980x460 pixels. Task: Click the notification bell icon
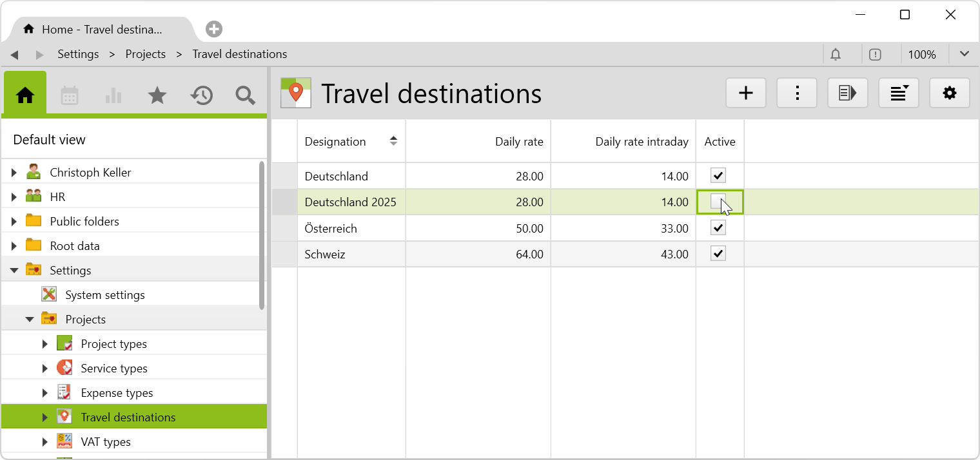point(836,55)
